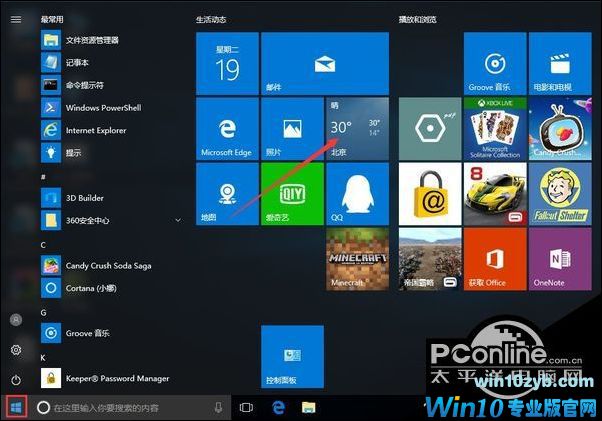The height and width of the screenshot is (421, 602).
Task: Open the Mail tile
Action: (292, 62)
